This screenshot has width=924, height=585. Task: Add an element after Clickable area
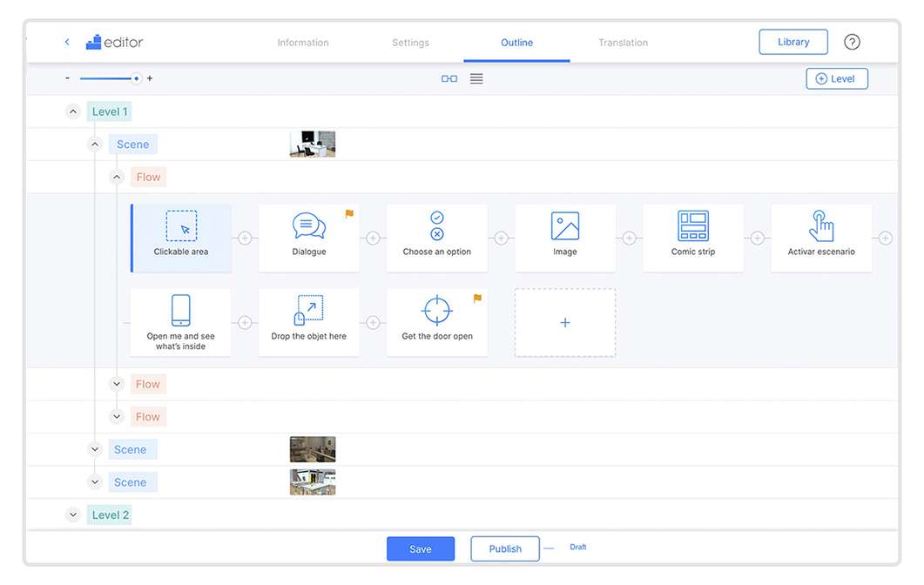(245, 238)
